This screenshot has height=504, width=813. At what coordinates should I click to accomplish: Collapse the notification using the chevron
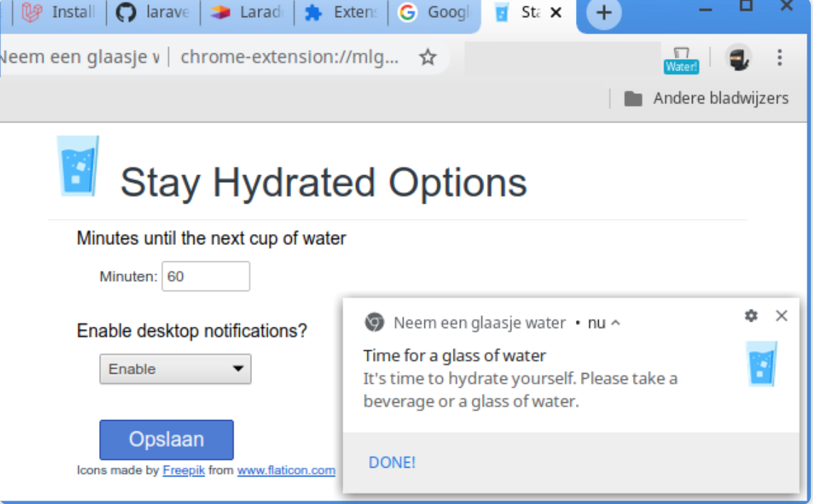coord(616,323)
